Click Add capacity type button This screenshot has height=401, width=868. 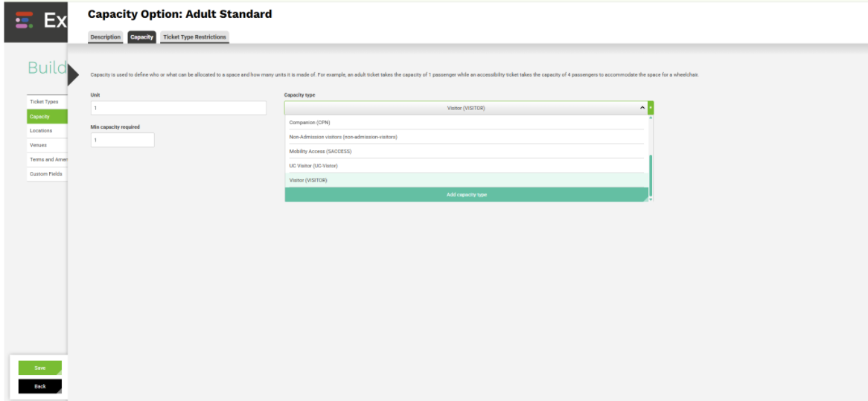click(x=467, y=195)
